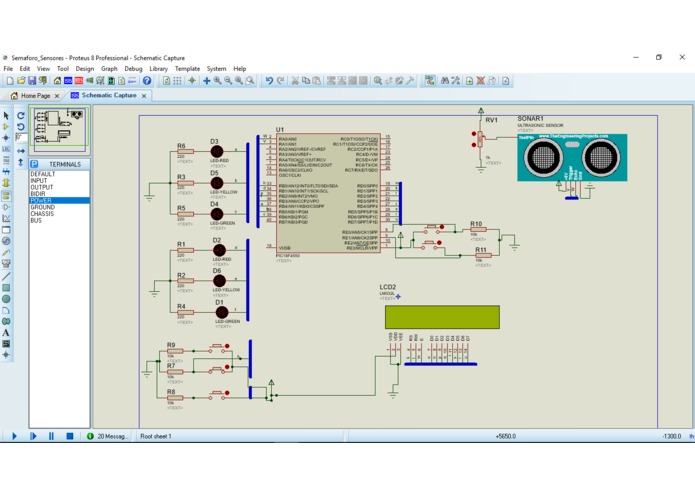Toggle the grid dots display
Screen dimensions: 695x494
click(177, 81)
